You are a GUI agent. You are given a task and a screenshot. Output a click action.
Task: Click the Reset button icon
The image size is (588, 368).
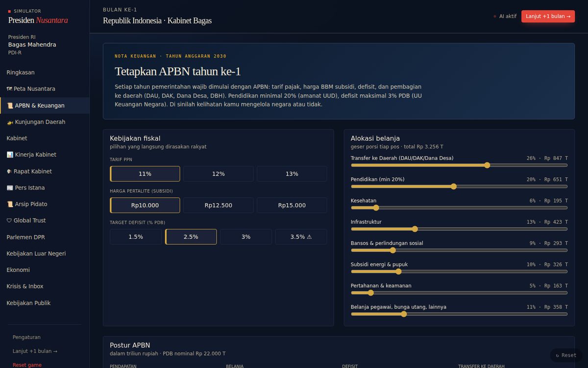coord(557,355)
